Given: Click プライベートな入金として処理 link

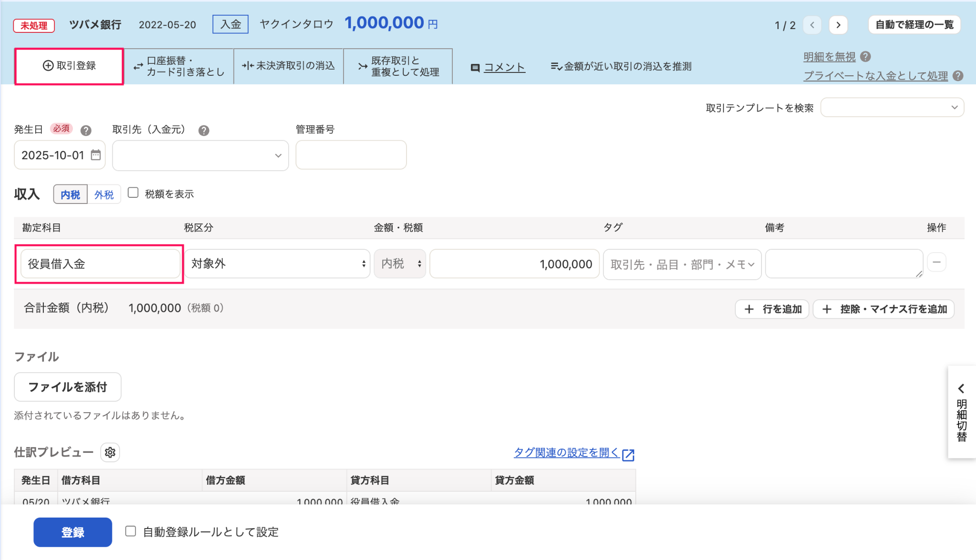Looking at the screenshot, I should pyautogui.click(x=875, y=76).
